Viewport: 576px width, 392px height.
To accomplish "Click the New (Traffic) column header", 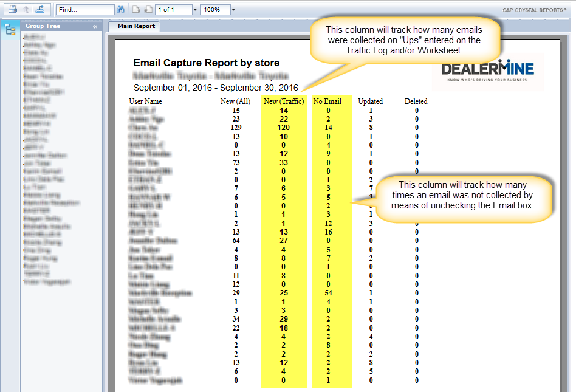I will point(284,101).
